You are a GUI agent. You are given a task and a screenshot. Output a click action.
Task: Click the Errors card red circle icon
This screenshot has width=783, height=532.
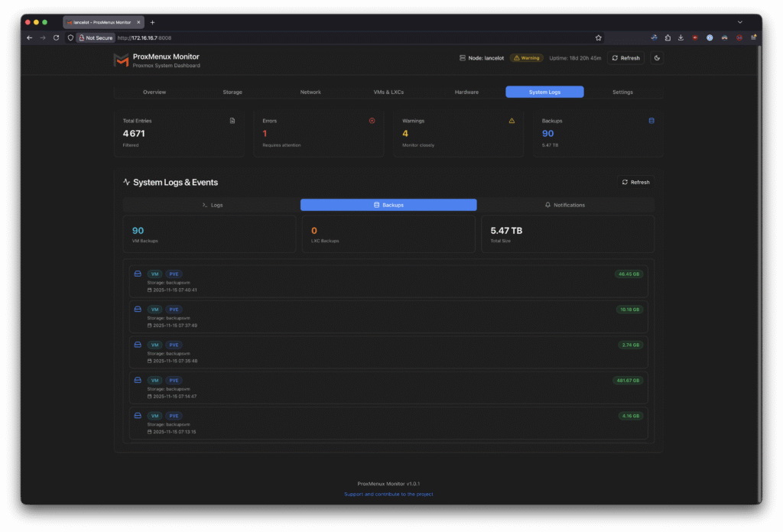point(372,121)
